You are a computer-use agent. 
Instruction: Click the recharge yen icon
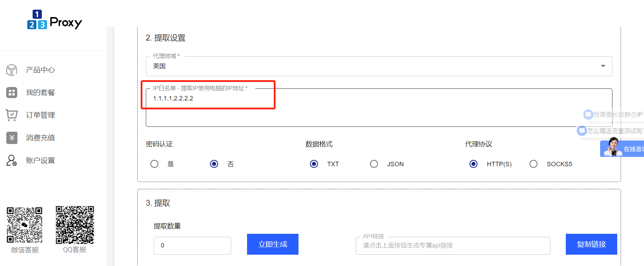pyautogui.click(x=12, y=138)
